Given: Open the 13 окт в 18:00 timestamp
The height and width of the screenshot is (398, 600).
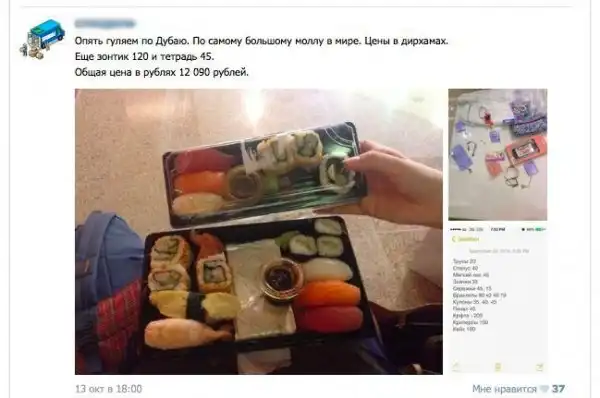Looking at the screenshot, I should [109, 389].
